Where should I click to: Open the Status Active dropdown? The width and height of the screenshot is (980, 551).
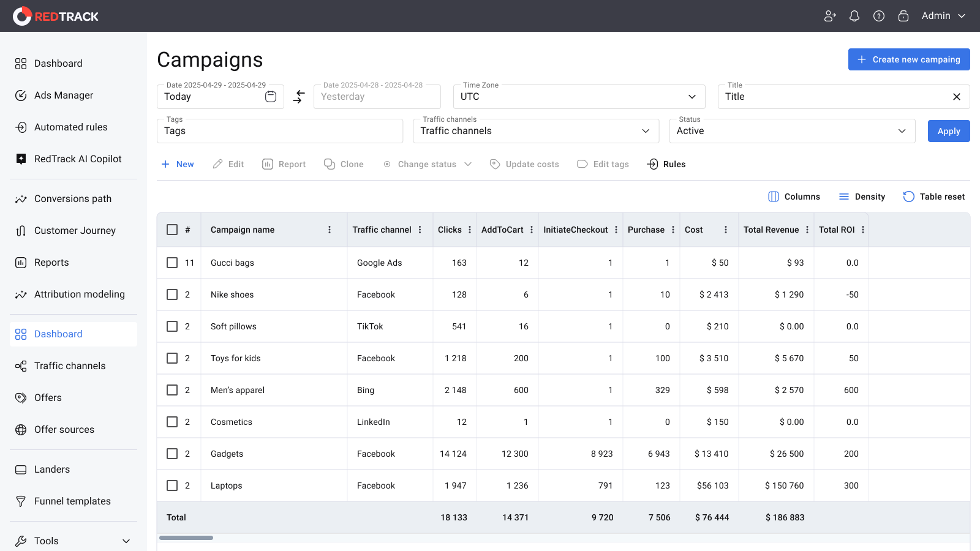[x=792, y=131]
